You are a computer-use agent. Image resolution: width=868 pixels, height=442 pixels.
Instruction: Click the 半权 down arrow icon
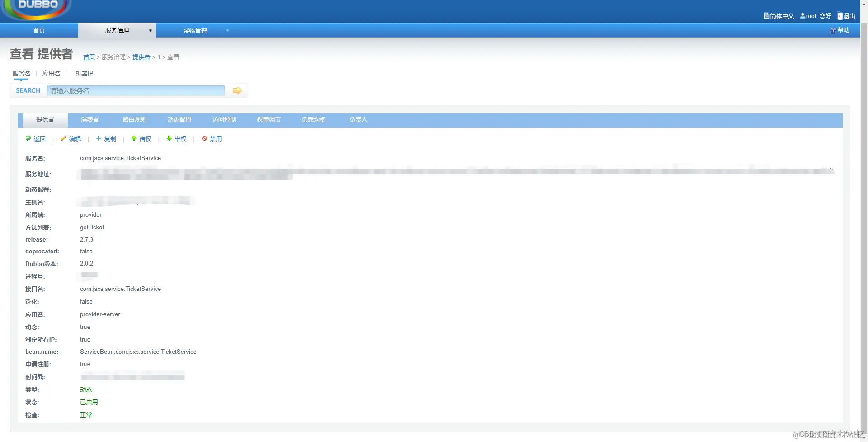pyautogui.click(x=169, y=138)
